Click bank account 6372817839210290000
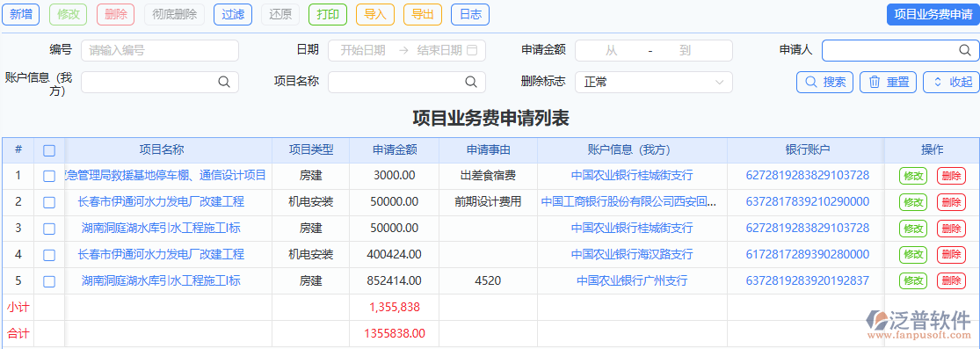This screenshot has height=349, width=980. (x=808, y=201)
